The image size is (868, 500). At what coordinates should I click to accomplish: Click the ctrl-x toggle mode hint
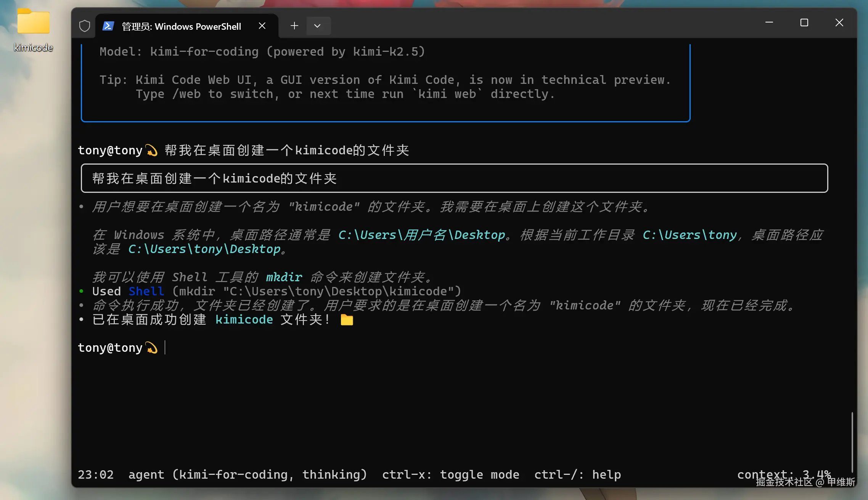click(450, 475)
